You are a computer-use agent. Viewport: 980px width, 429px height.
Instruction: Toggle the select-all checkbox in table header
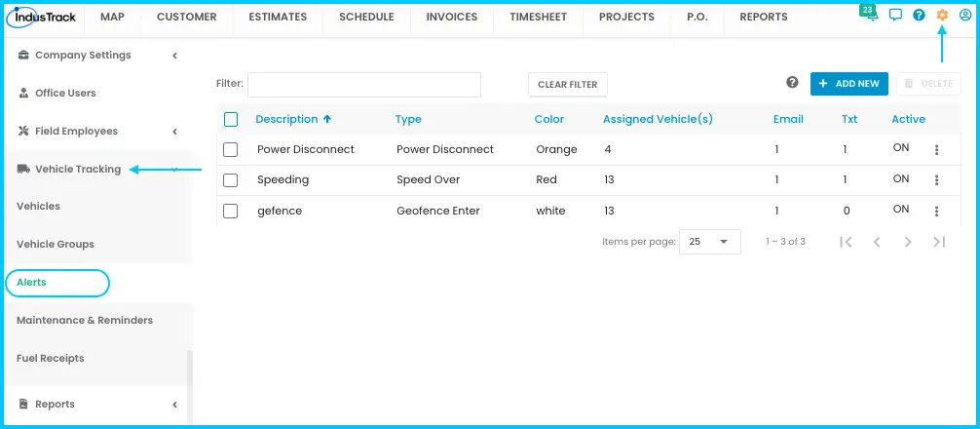(x=231, y=120)
